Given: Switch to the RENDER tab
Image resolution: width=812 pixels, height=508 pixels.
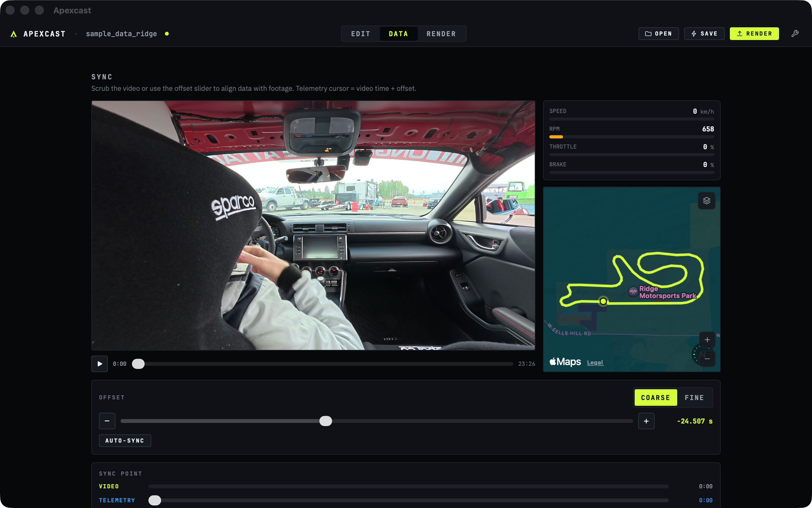Looking at the screenshot, I should tap(441, 34).
